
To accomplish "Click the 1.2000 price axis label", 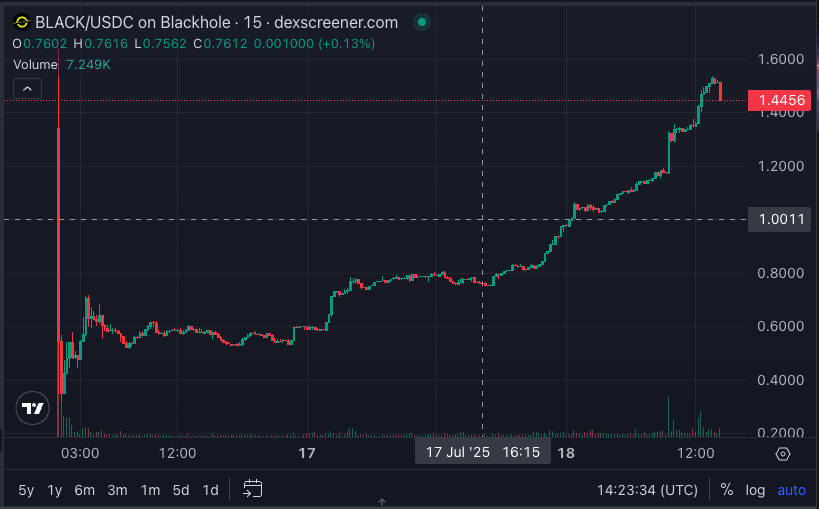I will (x=781, y=166).
